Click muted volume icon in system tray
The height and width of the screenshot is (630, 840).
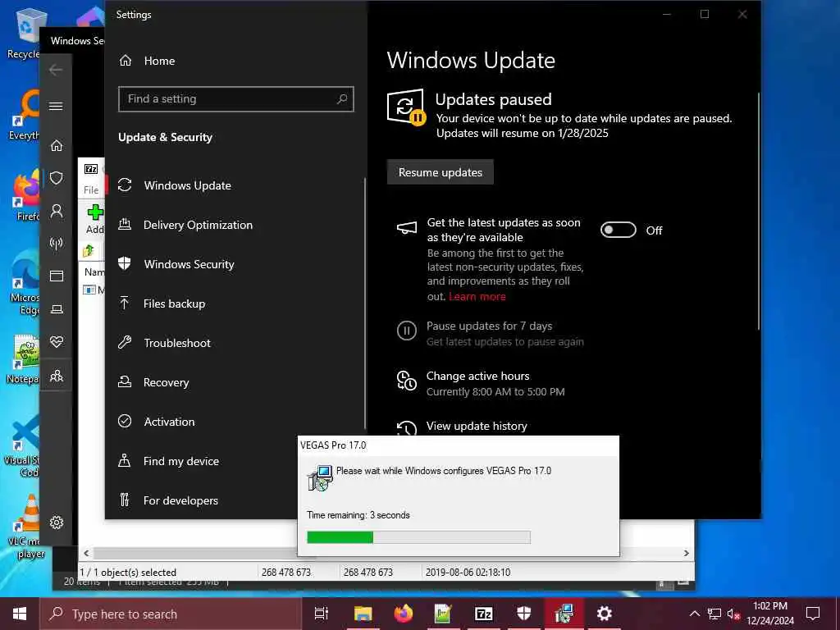tap(733, 614)
